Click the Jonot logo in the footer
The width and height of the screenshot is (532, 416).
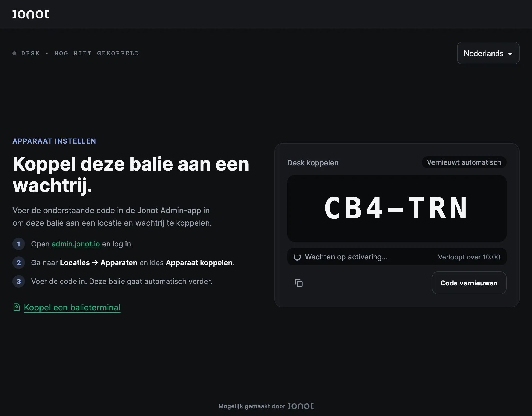pyautogui.click(x=301, y=406)
